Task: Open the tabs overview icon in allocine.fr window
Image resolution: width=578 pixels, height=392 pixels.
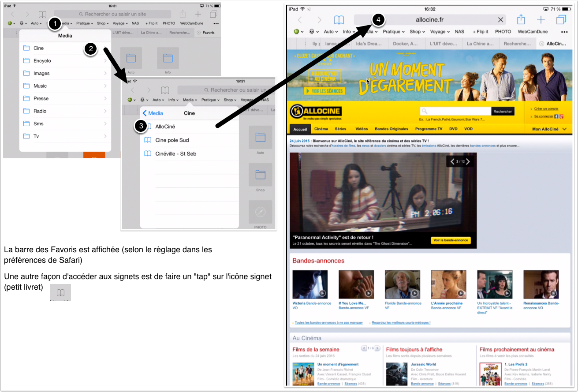Action: coord(561,20)
